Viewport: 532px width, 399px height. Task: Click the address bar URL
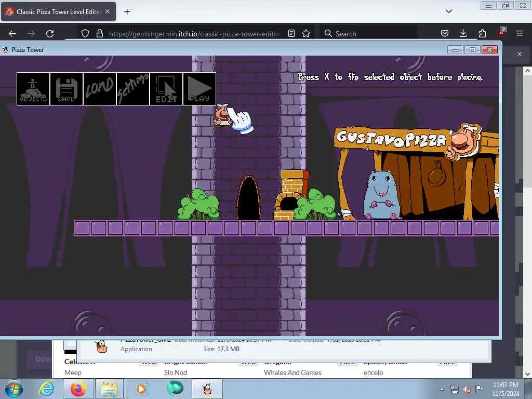pos(194,34)
